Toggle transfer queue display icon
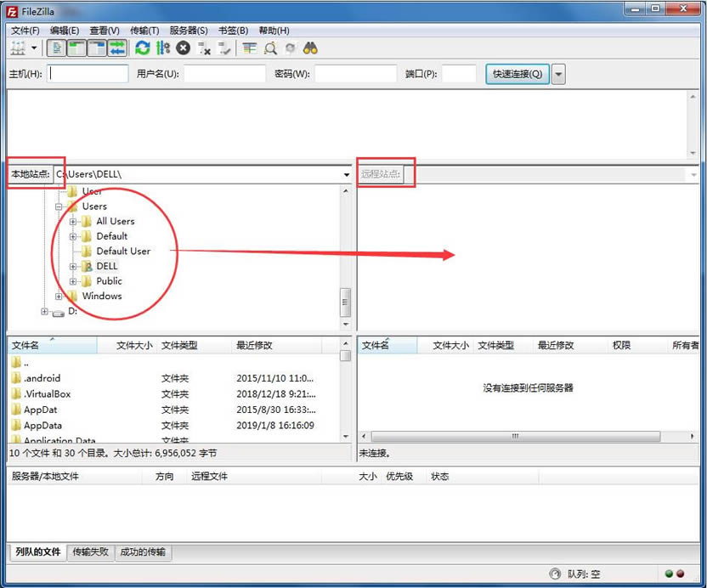The height and width of the screenshot is (588, 707). point(116,48)
